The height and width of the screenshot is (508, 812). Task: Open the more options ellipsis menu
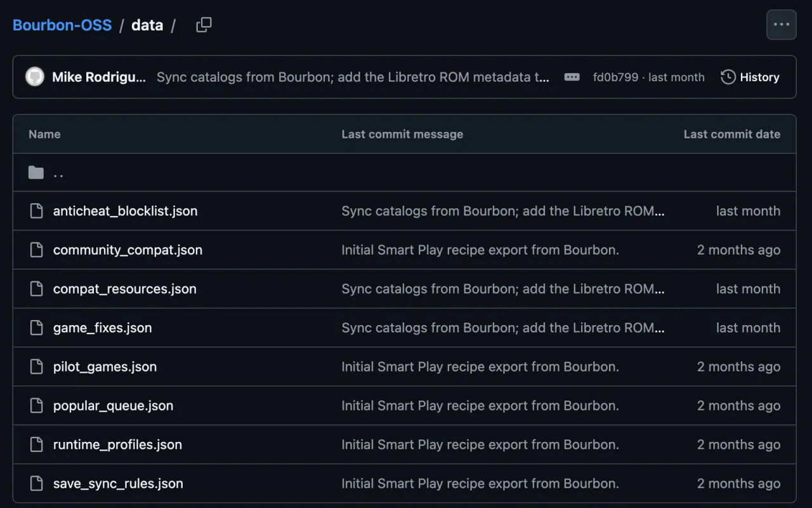[x=782, y=25]
